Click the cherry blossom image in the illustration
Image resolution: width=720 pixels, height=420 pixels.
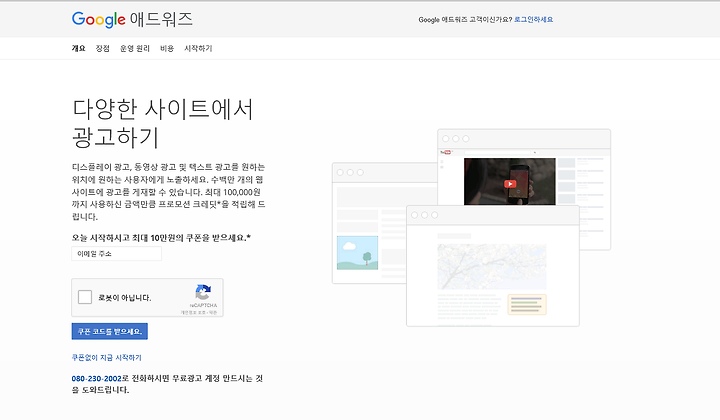click(x=492, y=266)
